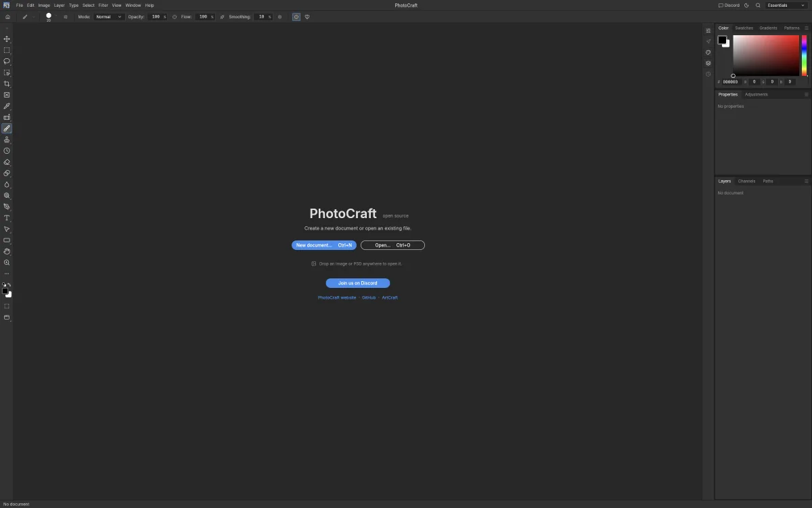The height and width of the screenshot is (508, 812).
Task: Open Color panel hamburger menu
Action: pos(807,28)
